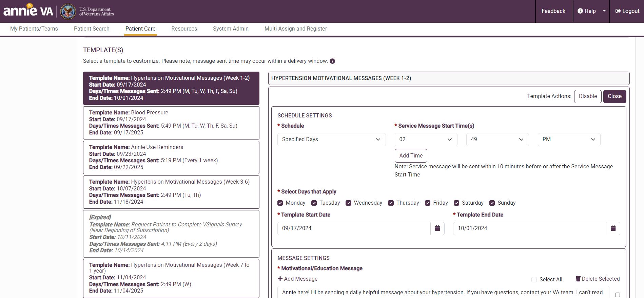Click the MESSAGE SETTINGS heading

304,258
